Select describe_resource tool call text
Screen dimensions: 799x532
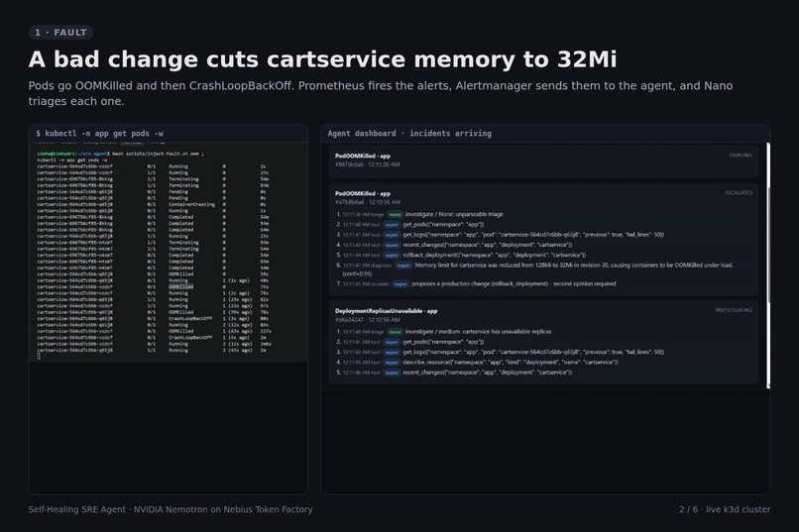[511, 363]
